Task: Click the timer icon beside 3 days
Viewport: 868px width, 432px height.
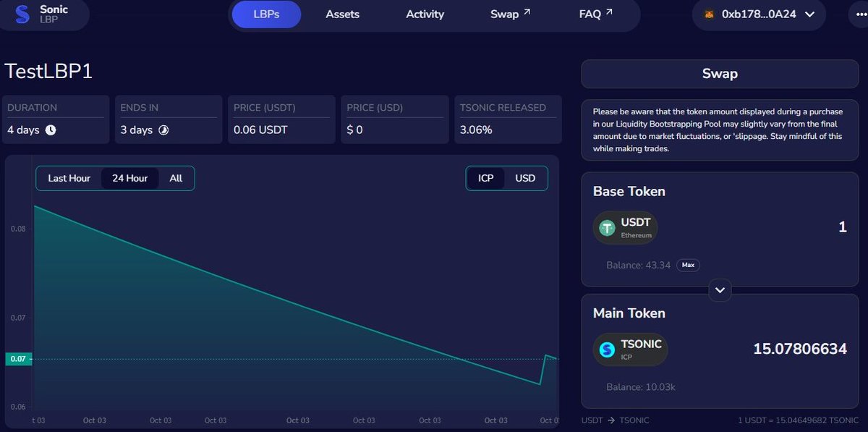Action: click(x=163, y=130)
